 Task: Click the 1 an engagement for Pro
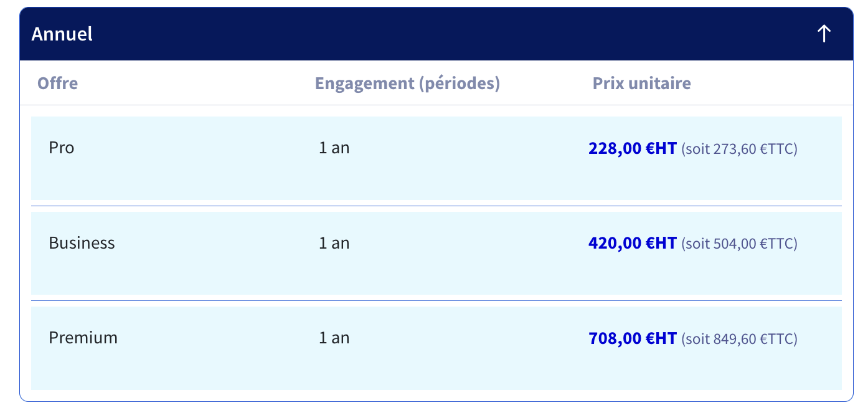click(334, 148)
